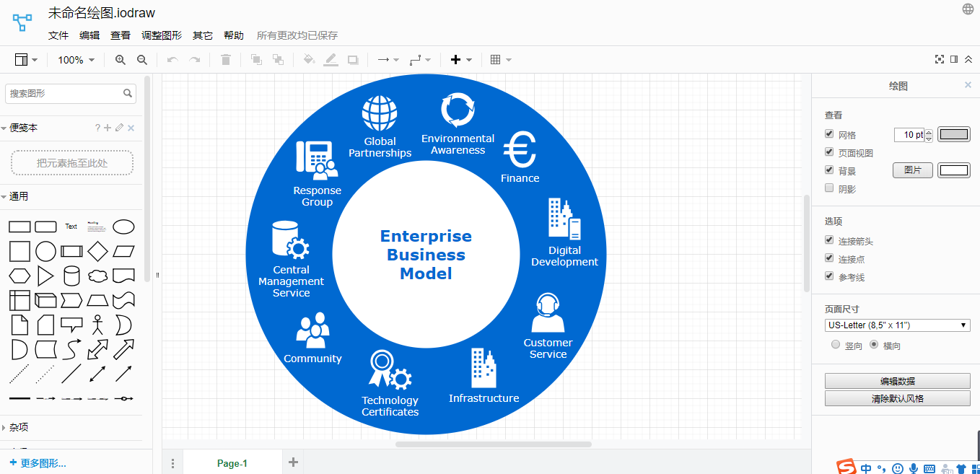The height and width of the screenshot is (474, 980).
Task: Open the 查看 menu
Action: (121, 35)
